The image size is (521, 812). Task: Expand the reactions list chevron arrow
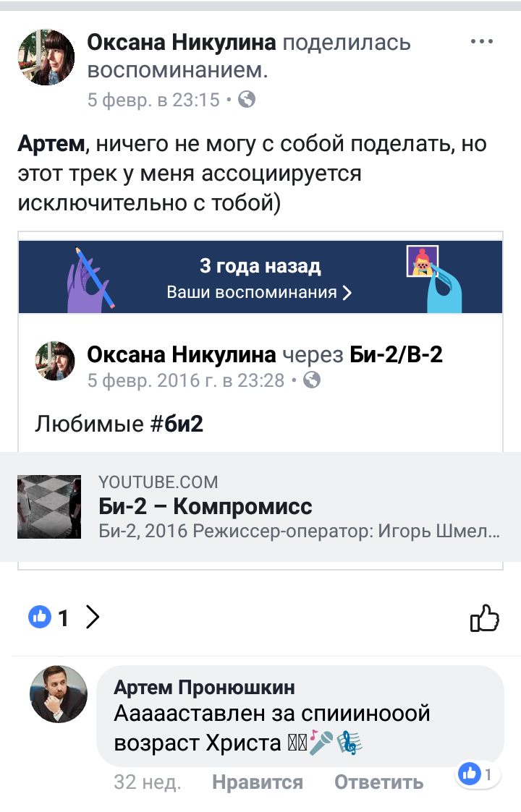93,617
